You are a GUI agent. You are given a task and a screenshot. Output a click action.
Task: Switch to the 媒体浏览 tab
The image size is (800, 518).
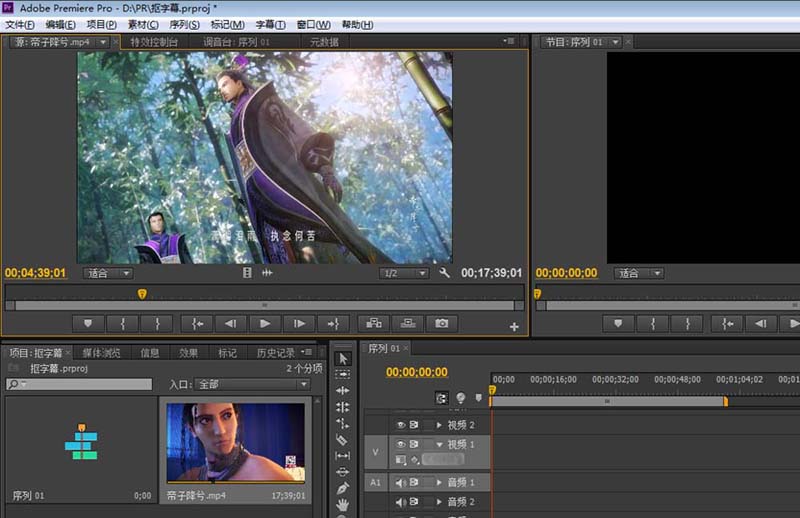pyautogui.click(x=102, y=353)
